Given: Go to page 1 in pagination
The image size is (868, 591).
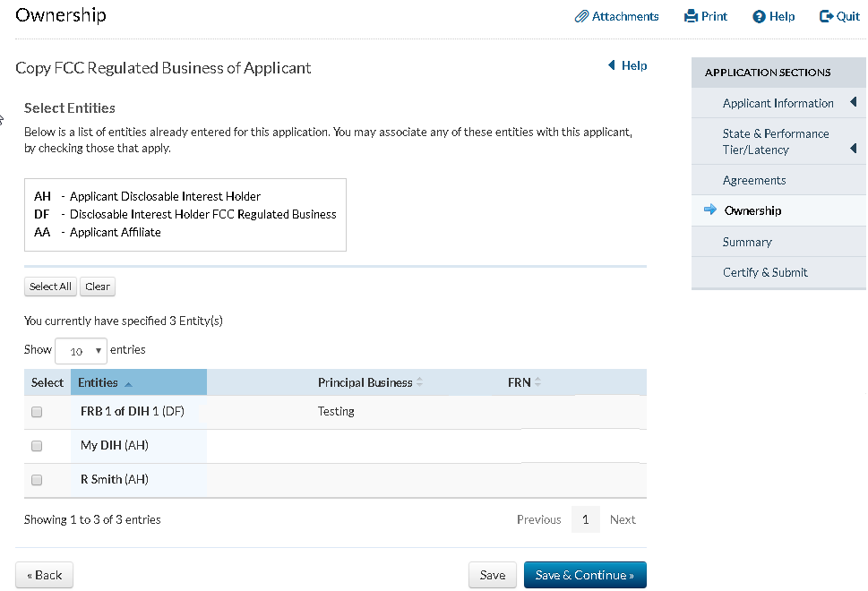Looking at the screenshot, I should pyautogui.click(x=585, y=519).
